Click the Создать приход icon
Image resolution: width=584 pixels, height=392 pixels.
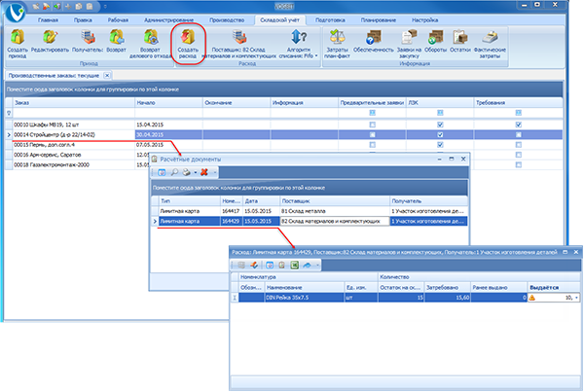(x=17, y=42)
